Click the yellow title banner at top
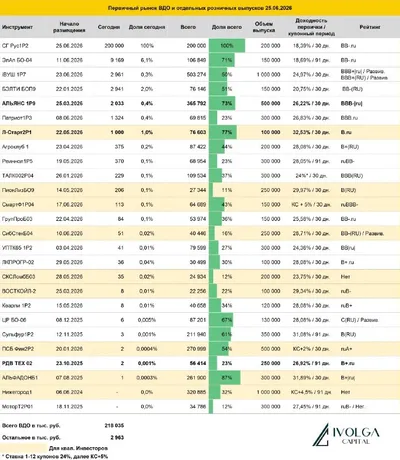This screenshot has height=460, width=400. point(200,8)
